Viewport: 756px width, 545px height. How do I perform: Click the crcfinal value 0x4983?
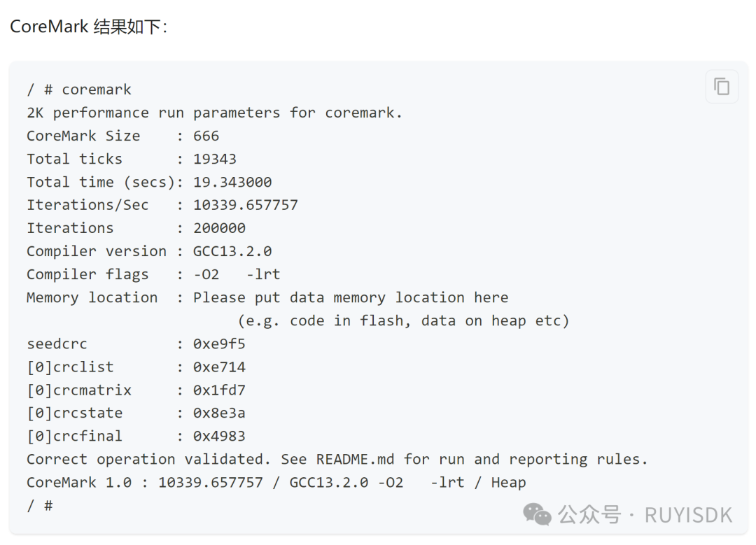219,436
